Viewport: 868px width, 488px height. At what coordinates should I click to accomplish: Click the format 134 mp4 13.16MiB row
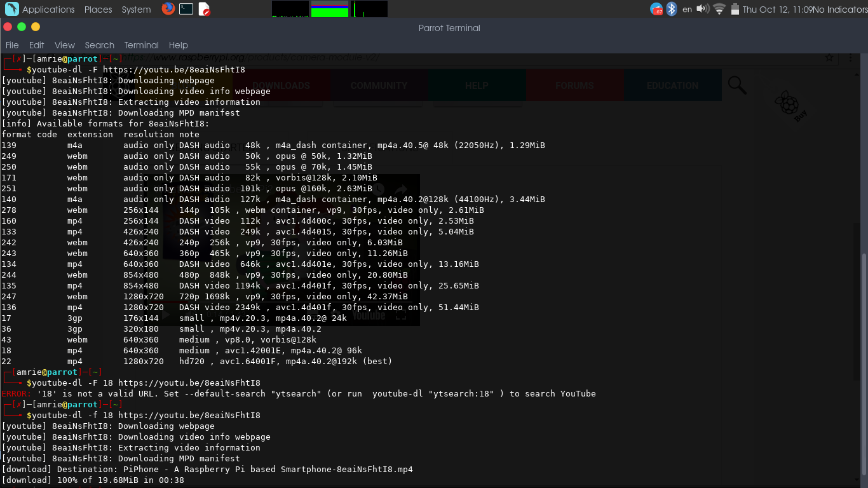240,264
